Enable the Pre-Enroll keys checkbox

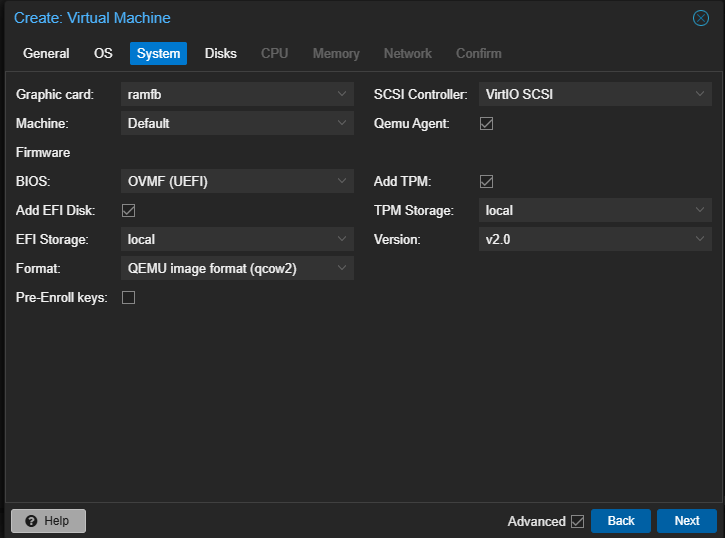[x=129, y=298]
